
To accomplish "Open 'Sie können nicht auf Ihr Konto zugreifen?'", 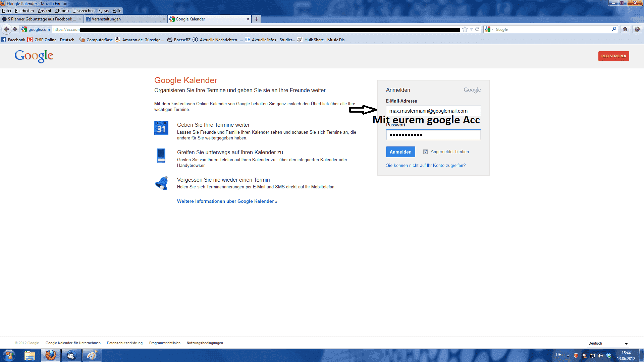I will point(426,166).
